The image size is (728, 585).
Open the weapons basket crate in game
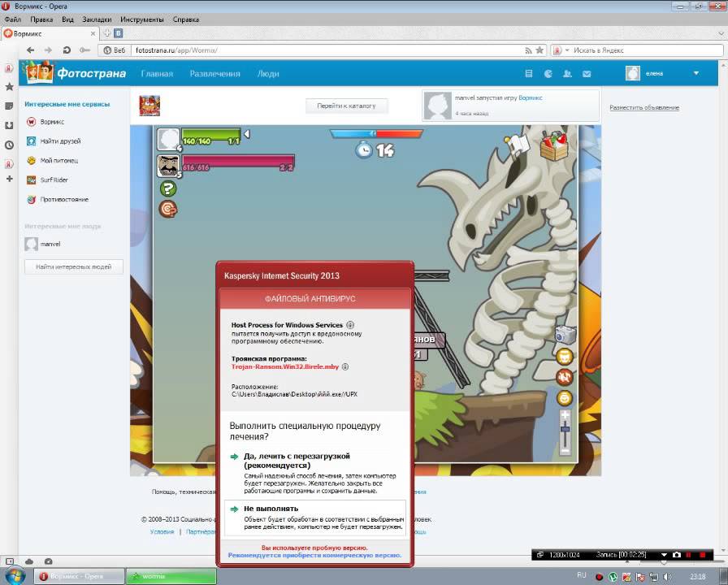pyautogui.click(x=554, y=146)
